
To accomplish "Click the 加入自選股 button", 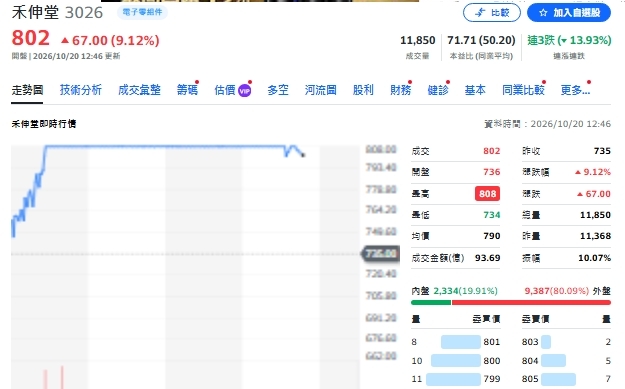I will click(569, 13).
